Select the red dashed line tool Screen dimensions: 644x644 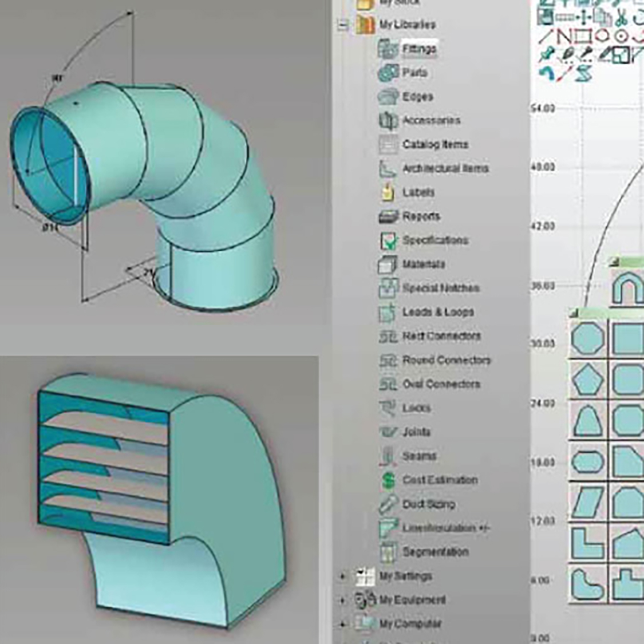(x=565, y=73)
